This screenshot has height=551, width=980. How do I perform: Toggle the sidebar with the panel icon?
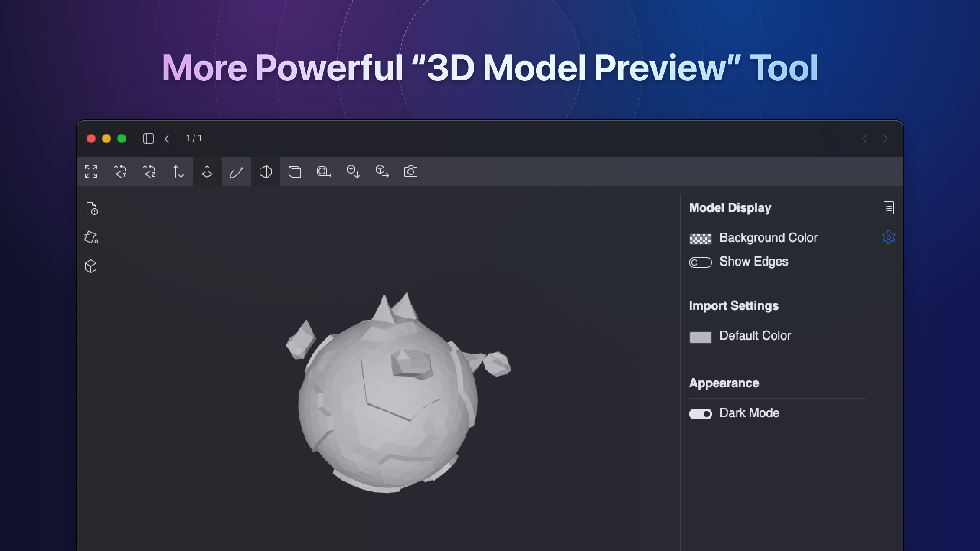(x=149, y=139)
